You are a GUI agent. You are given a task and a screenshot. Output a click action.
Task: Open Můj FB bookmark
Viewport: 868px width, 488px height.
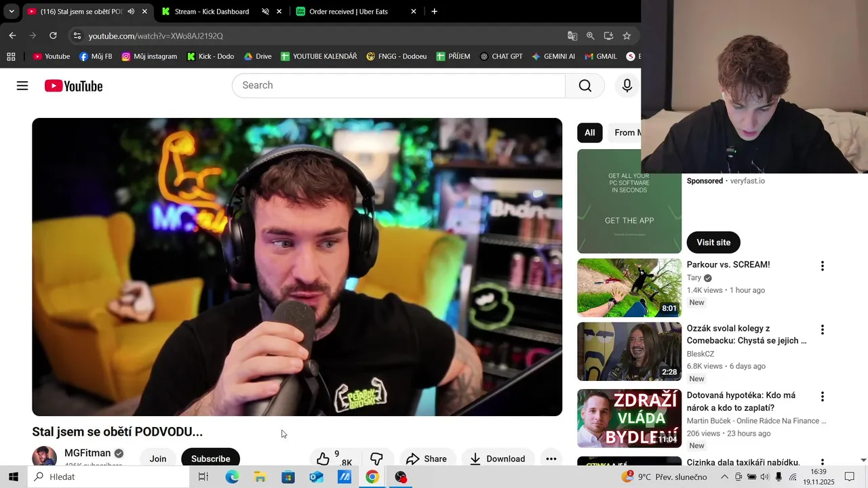pyautogui.click(x=96, y=56)
